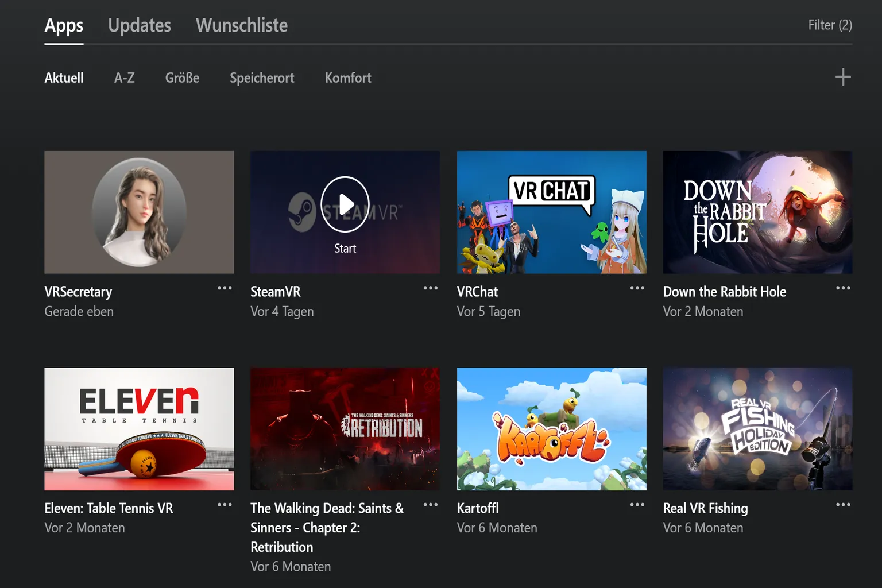Click 'Vor 2 Monaten' under Eleven: Table Tennis VR

(84, 528)
